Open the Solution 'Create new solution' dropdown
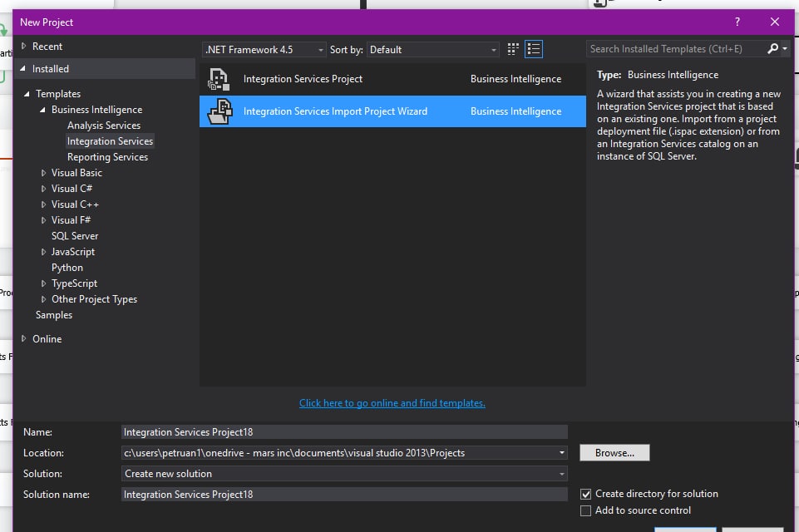Viewport: 799px width, 532px height. pos(344,474)
